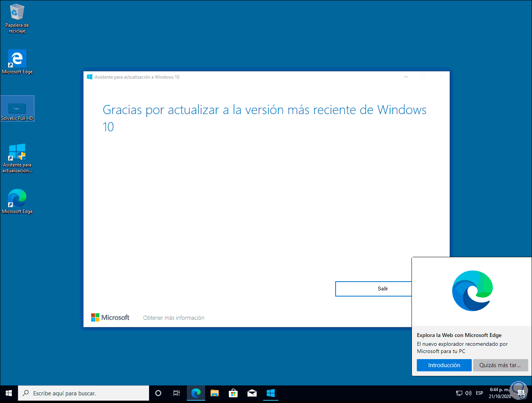This screenshot has width=532, height=403.
Task: Dismiss the Edge popup with Quizás más tarde
Action: click(x=500, y=365)
